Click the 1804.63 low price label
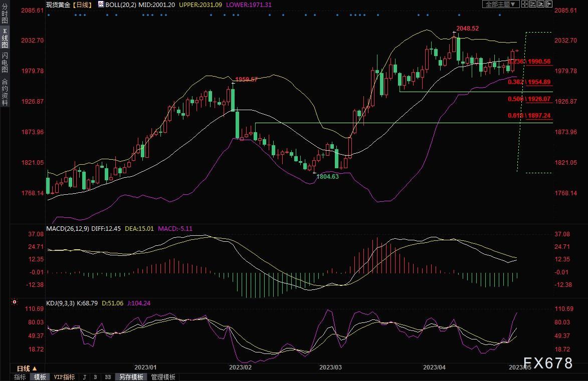This screenshot has width=588, height=381. click(x=327, y=176)
